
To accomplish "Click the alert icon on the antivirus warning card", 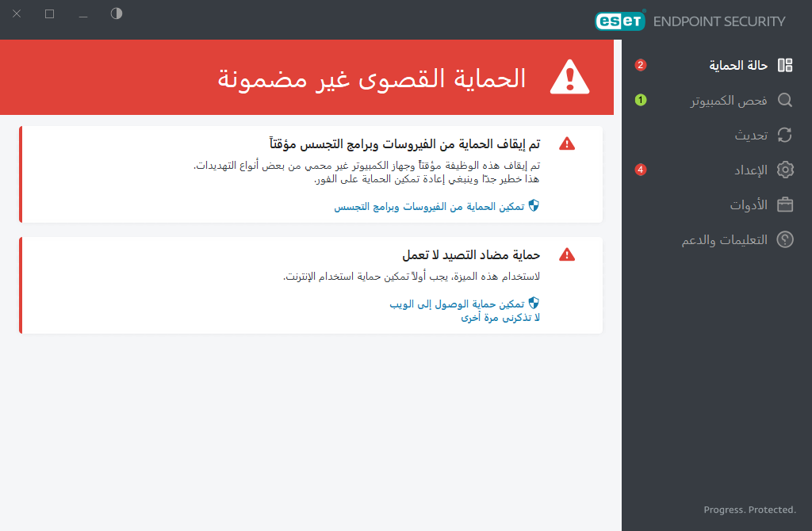I will click(x=568, y=143).
